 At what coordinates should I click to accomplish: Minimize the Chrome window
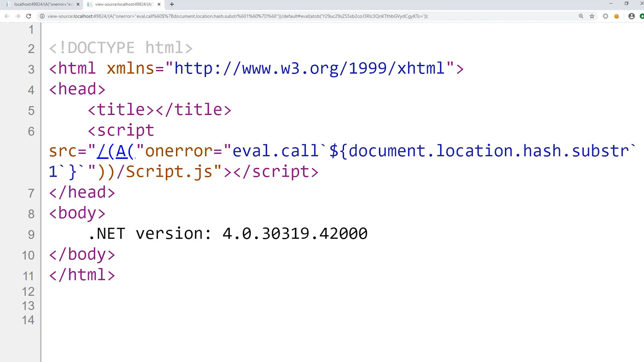point(611,4)
